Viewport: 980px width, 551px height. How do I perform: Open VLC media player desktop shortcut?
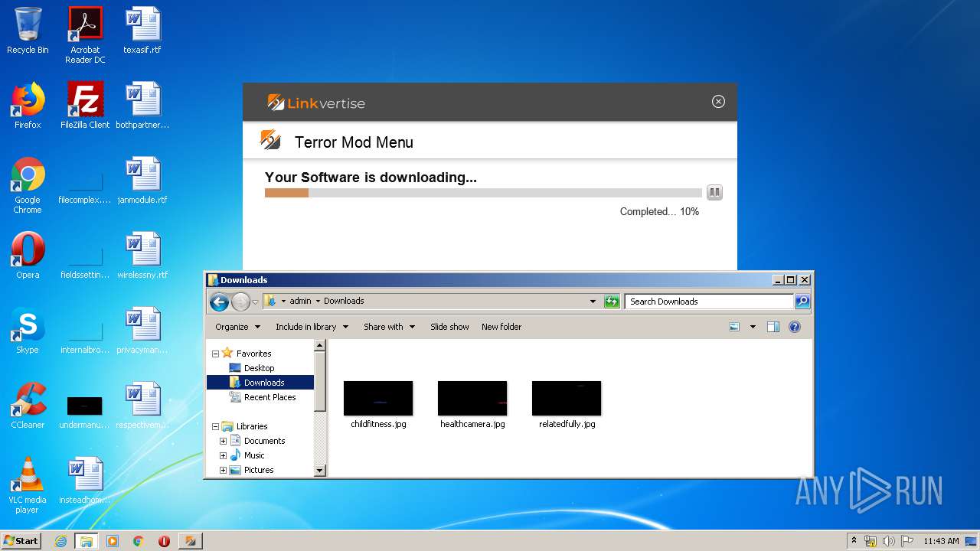click(28, 485)
